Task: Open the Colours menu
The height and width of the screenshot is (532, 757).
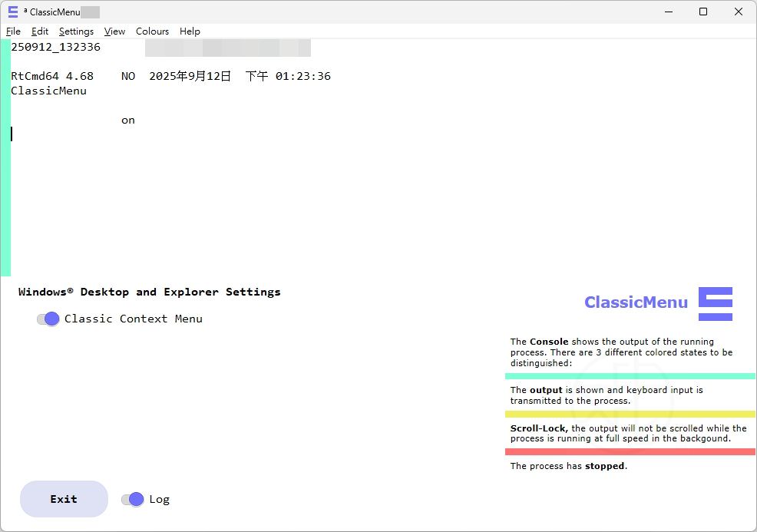Action: 152,31
